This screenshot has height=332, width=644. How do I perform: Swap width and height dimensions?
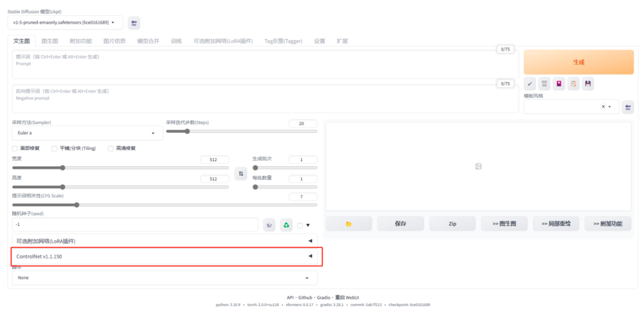pos(240,172)
